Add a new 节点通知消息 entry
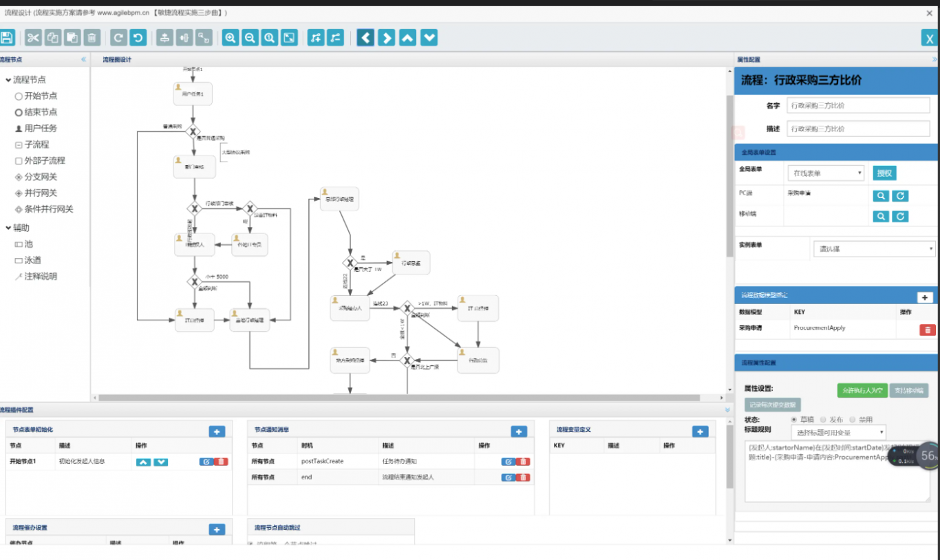The width and height of the screenshot is (940, 560). tap(519, 431)
